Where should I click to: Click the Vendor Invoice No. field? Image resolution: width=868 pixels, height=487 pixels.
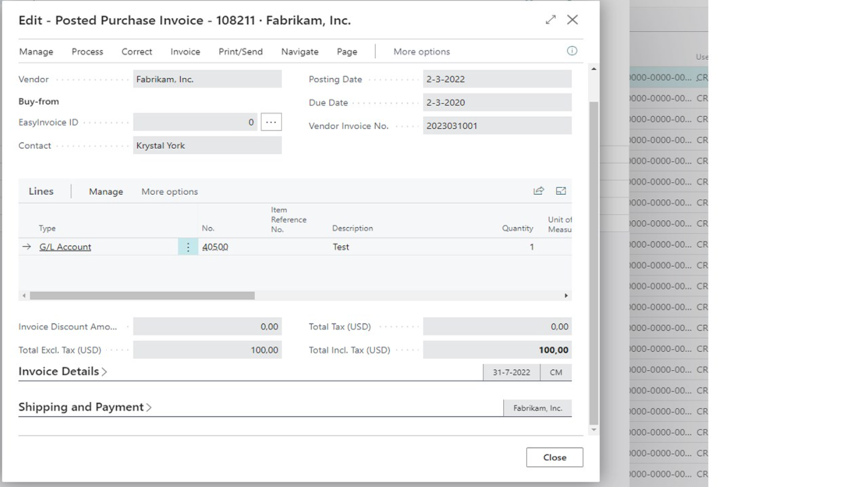(496, 126)
